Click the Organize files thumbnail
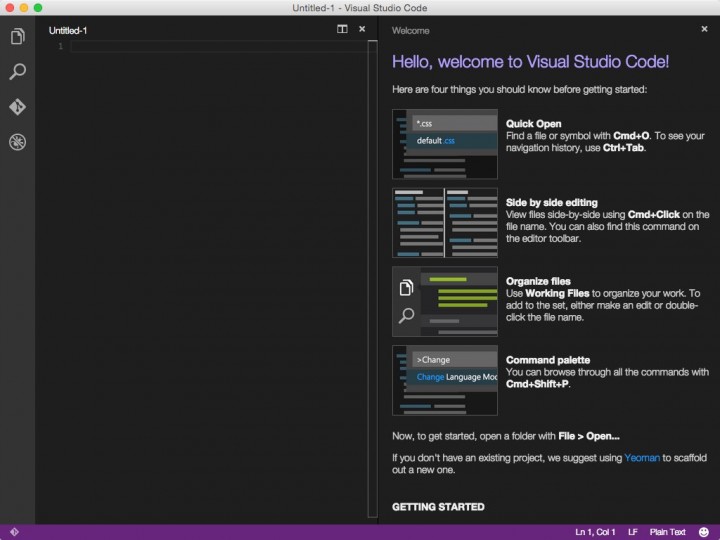This screenshot has height=540, width=720. point(445,302)
